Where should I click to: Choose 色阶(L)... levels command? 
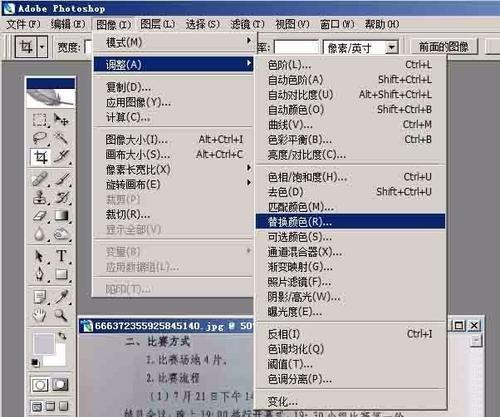point(350,65)
